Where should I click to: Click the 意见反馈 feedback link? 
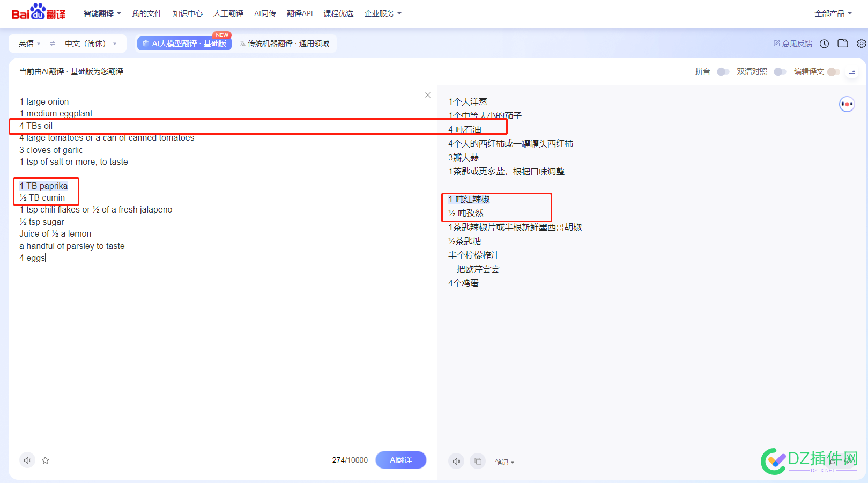[x=793, y=43]
